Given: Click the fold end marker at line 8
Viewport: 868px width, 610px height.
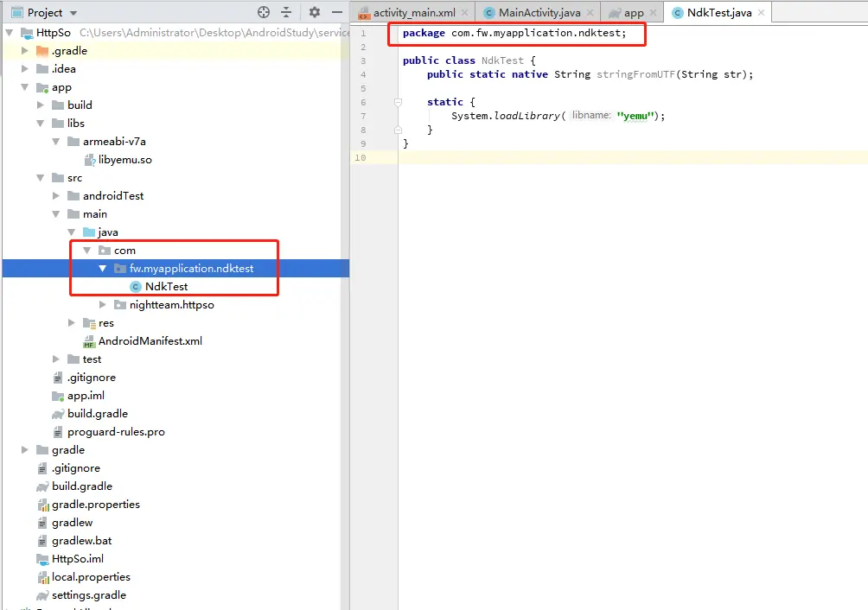Looking at the screenshot, I should point(398,130).
